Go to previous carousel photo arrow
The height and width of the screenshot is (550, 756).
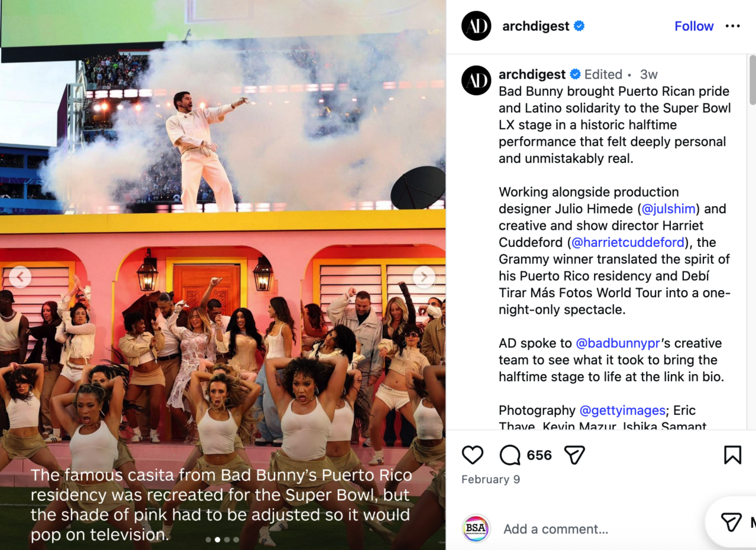tap(20, 277)
